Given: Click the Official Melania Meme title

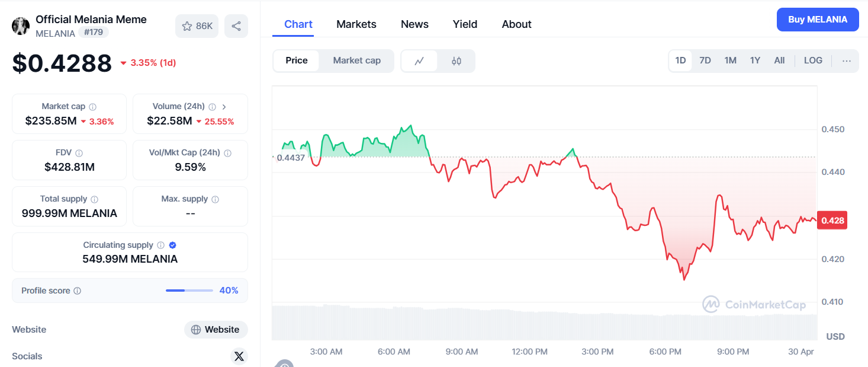Looking at the screenshot, I should tap(91, 20).
